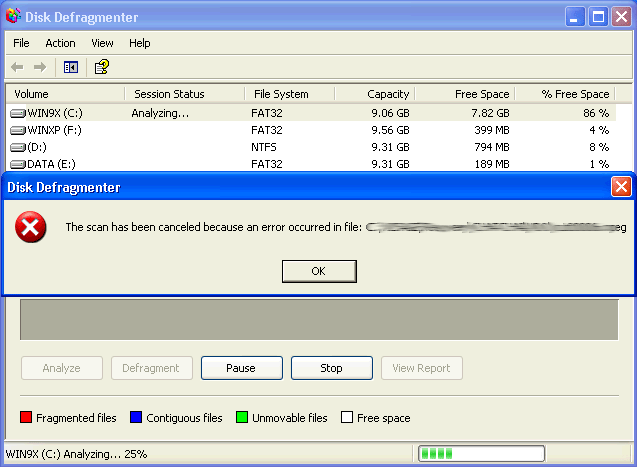Click the '8 %' free space cell
Image resolution: width=637 pixels, height=467 pixels.
(599, 147)
